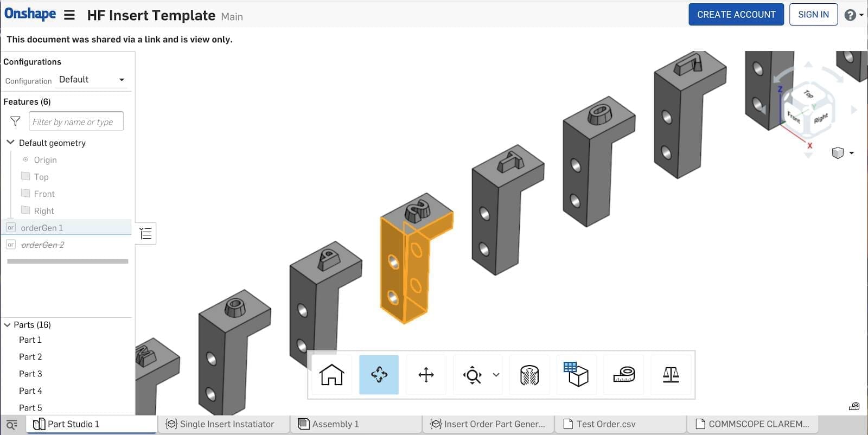This screenshot has width=868, height=435.
Task: Click the Sign In button
Action: point(813,15)
